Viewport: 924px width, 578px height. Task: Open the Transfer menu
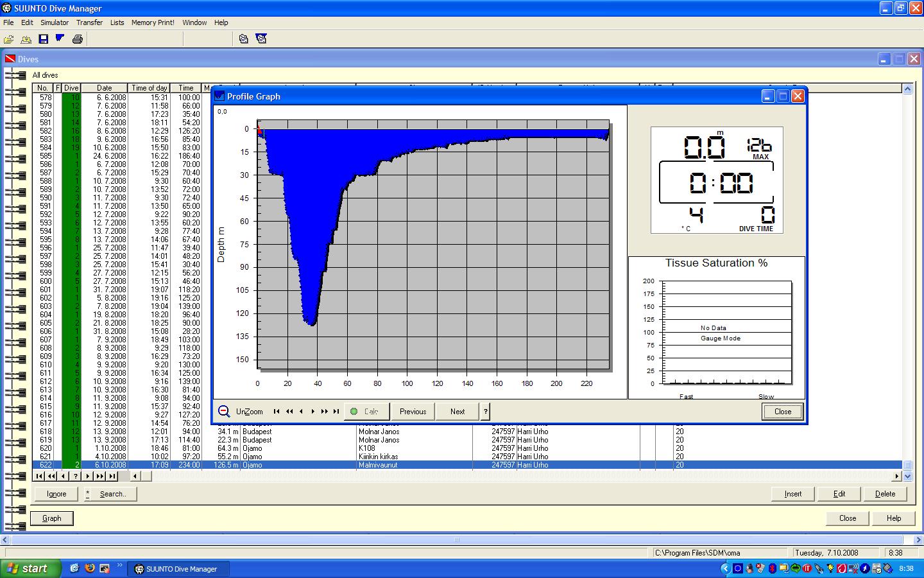[89, 22]
